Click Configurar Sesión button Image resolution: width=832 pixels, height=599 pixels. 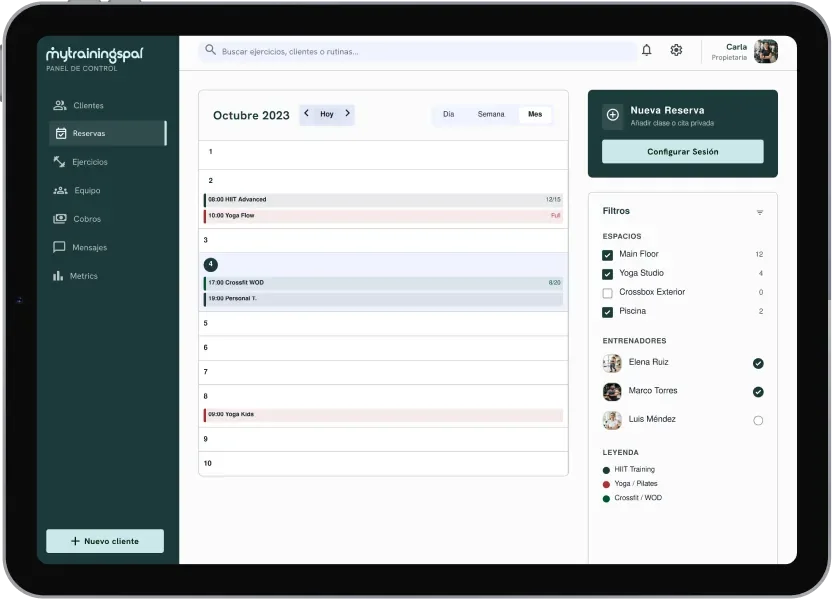point(682,152)
